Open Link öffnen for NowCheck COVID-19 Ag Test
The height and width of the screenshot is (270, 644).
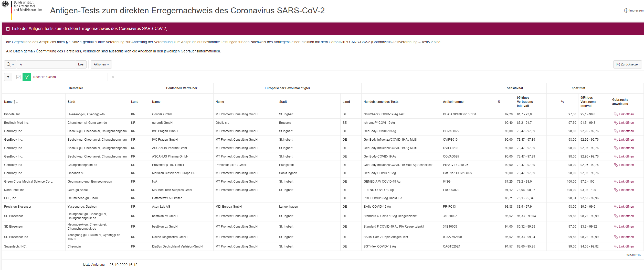click(624, 114)
